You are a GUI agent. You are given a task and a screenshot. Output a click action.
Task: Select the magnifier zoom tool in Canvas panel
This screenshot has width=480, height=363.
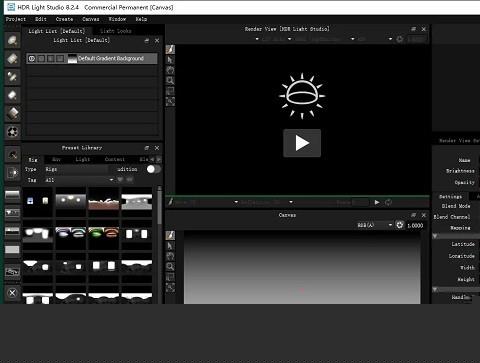click(170, 267)
